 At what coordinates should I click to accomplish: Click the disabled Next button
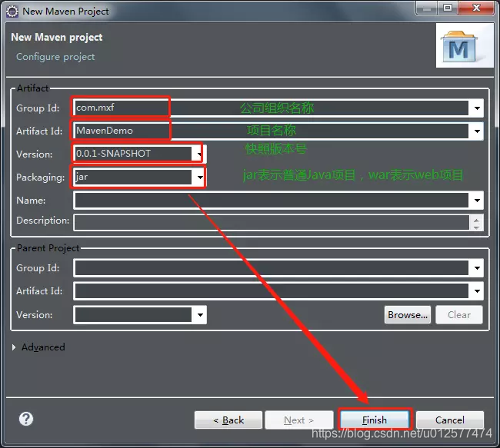tap(299, 420)
